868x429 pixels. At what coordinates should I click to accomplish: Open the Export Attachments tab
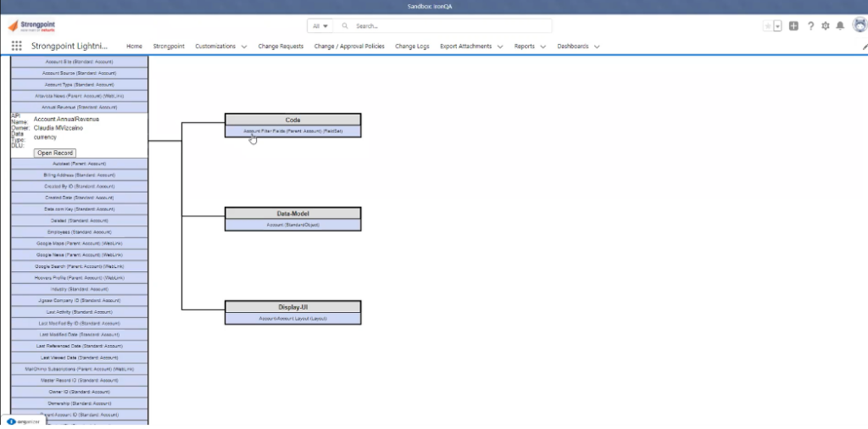click(x=465, y=47)
